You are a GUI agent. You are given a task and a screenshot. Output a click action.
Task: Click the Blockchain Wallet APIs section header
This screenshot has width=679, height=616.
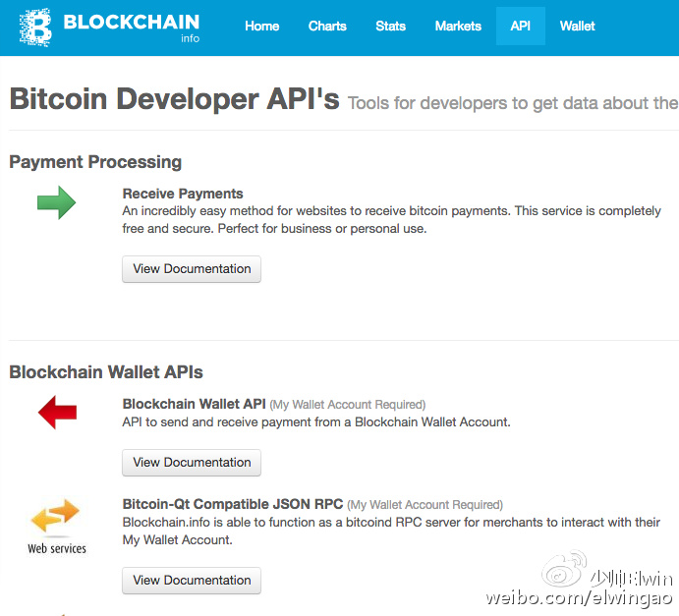coord(106,371)
